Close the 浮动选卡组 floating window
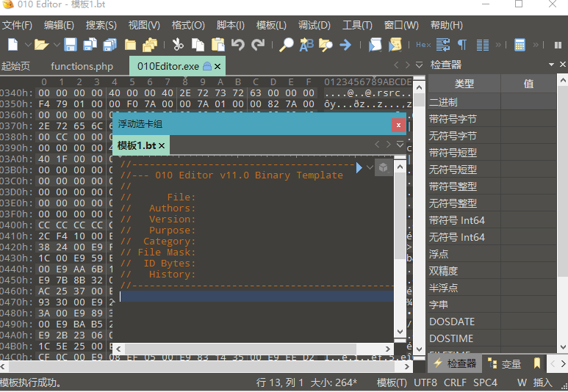568x392 pixels. coord(398,125)
